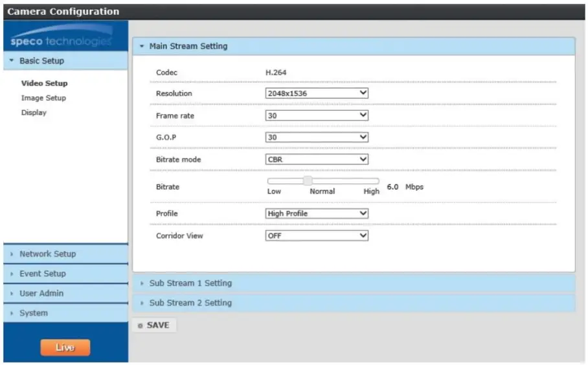Click the Camera Configuration title
The width and height of the screenshot is (588, 365).
(x=63, y=11)
